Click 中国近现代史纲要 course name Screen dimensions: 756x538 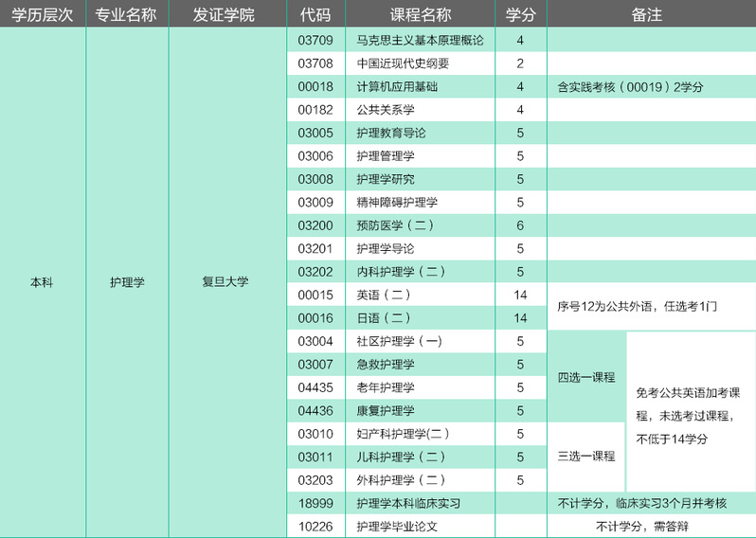403,63
